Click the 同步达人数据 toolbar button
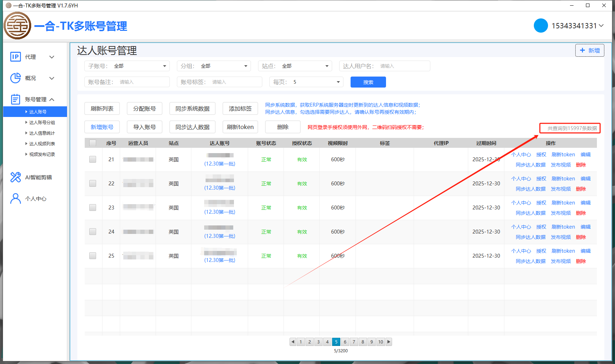 click(192, 127)
